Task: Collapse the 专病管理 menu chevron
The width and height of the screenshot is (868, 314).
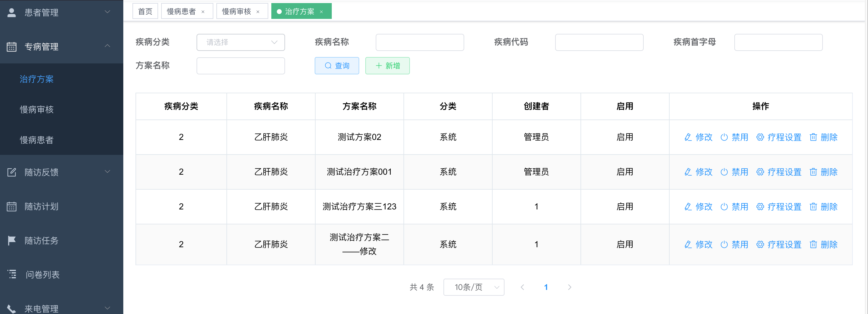Action: [x=107, y=46]
